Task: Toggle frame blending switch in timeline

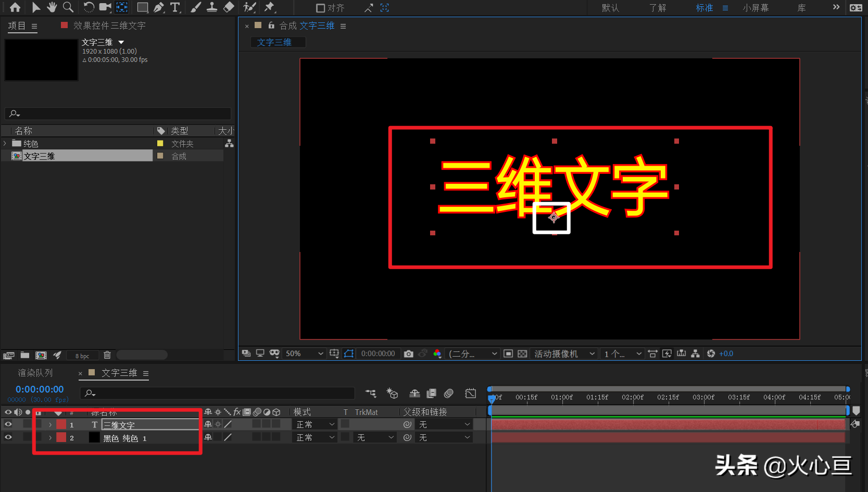Action: [x=431, y=394]
